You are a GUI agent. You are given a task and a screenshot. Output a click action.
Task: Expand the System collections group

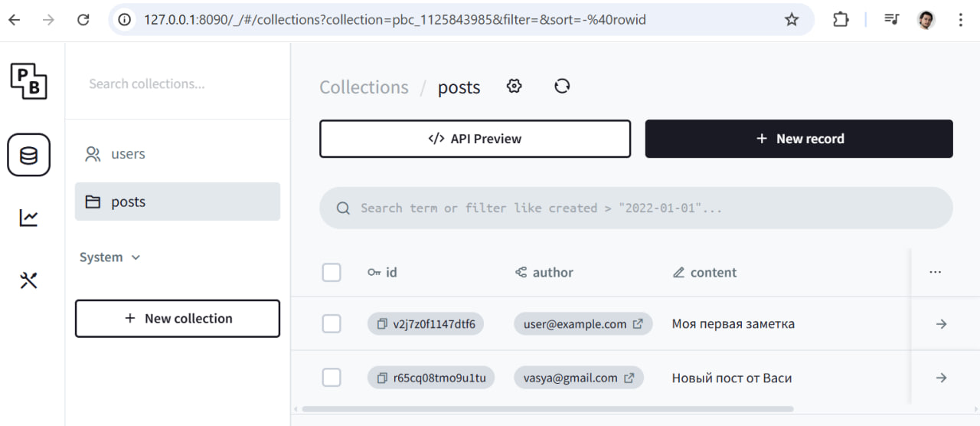(x=110, y=257)
